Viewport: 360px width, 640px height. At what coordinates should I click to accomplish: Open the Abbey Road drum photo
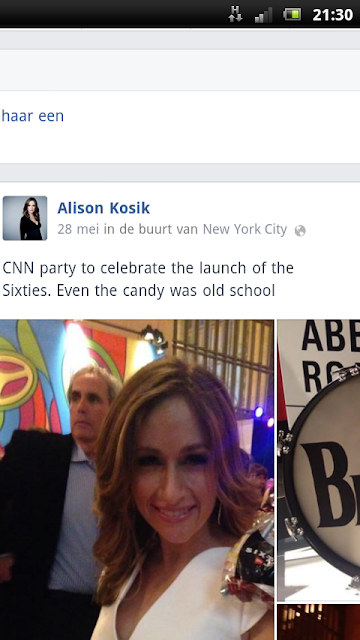319,460
